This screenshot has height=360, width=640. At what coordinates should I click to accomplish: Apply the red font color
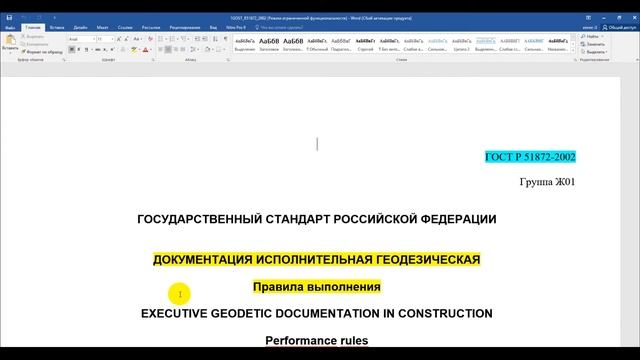click(x=145, y=49)
